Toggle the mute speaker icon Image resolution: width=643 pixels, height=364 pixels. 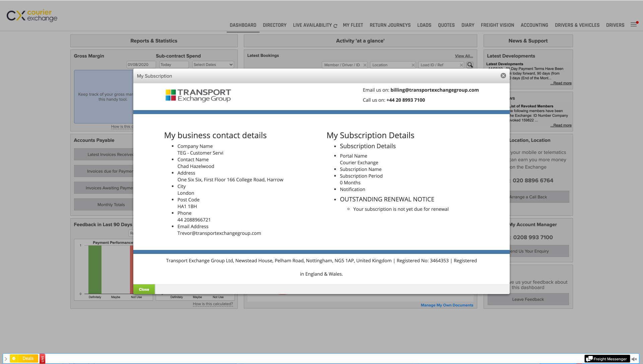(x=634, y=359)
